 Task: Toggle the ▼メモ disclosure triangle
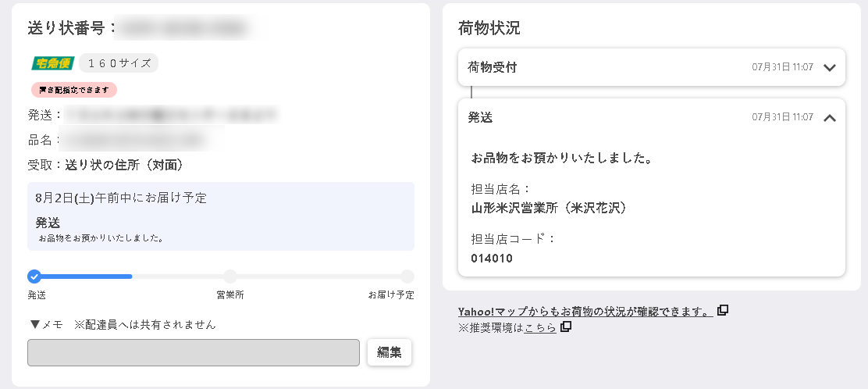coord(35,325)
